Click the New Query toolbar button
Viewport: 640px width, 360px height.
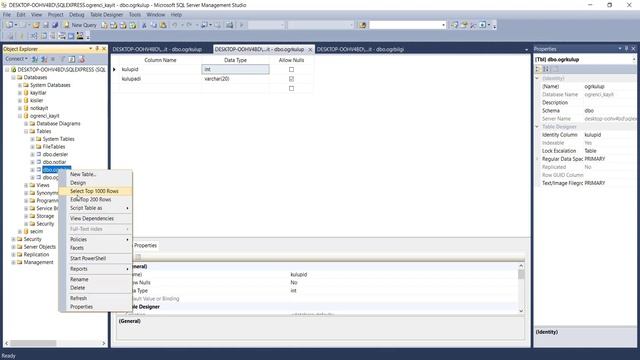pos(80,25)
